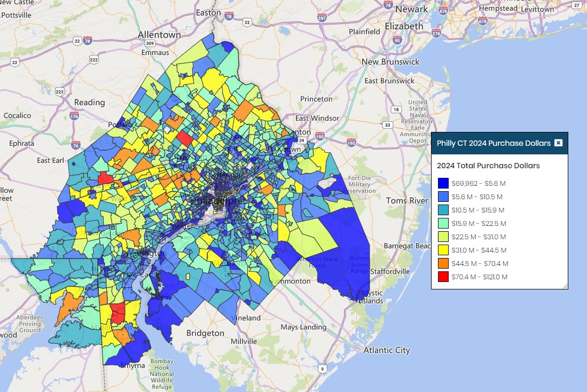This screenshot has height=392, width=587.
Task: Click the '$44.5 M – $70.4 M' legend label
Action: click(x=480, y=264)
